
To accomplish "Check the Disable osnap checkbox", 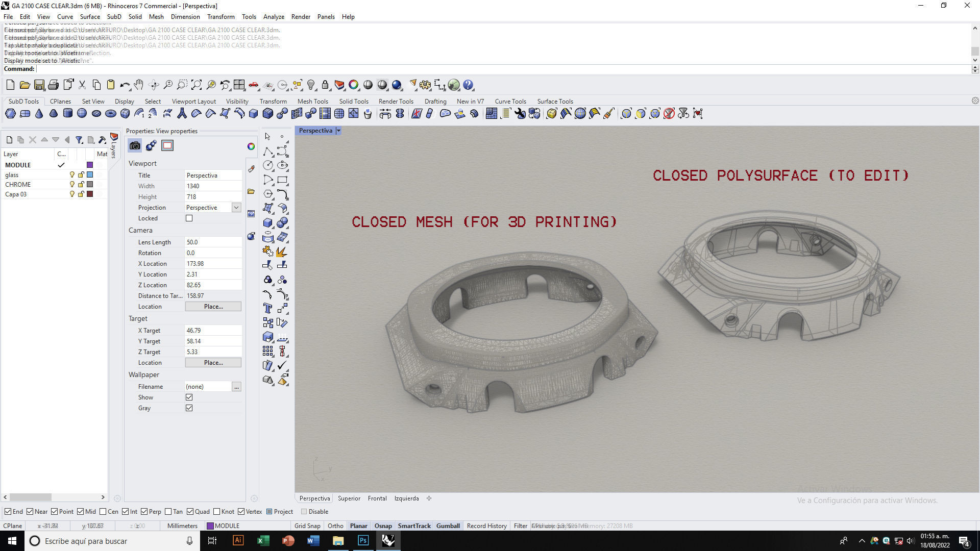I will click(304, 512).
